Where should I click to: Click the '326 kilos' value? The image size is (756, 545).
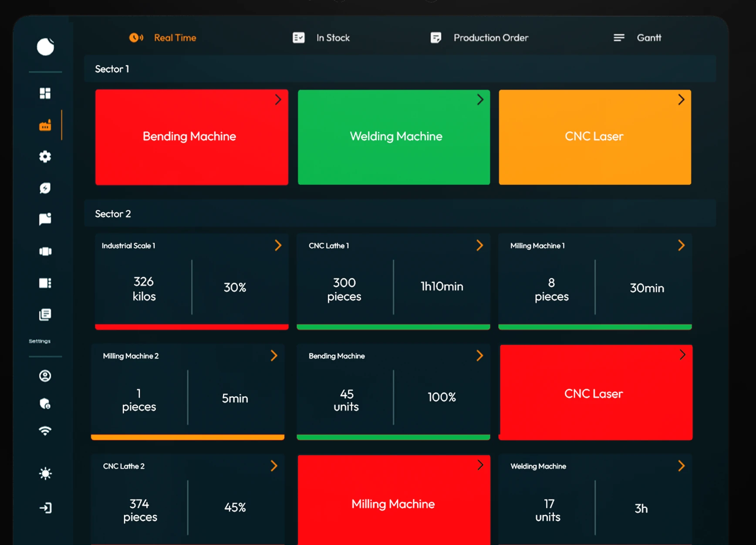click(144, 289)
